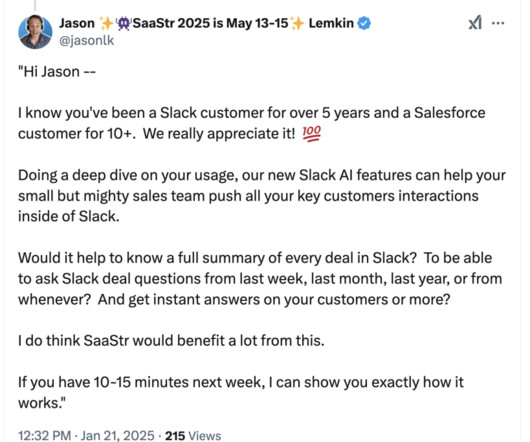Click the blue verified checkmark badge

click(x=364, y=23)
